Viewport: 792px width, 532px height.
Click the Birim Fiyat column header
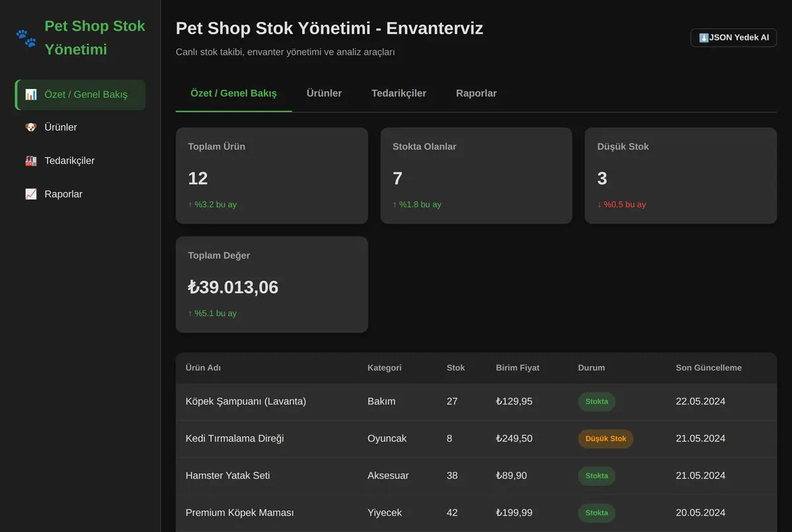[517, 368]
